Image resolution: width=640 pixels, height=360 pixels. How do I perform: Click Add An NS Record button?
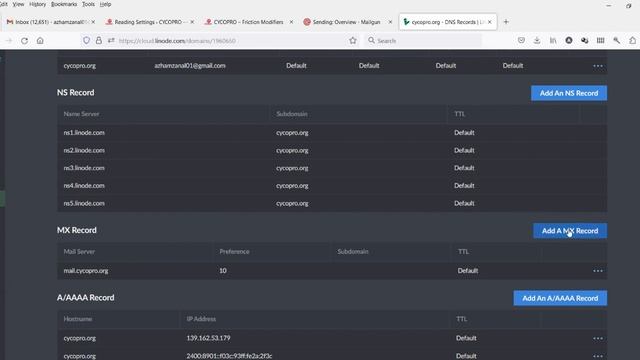(x=569, y=93)
